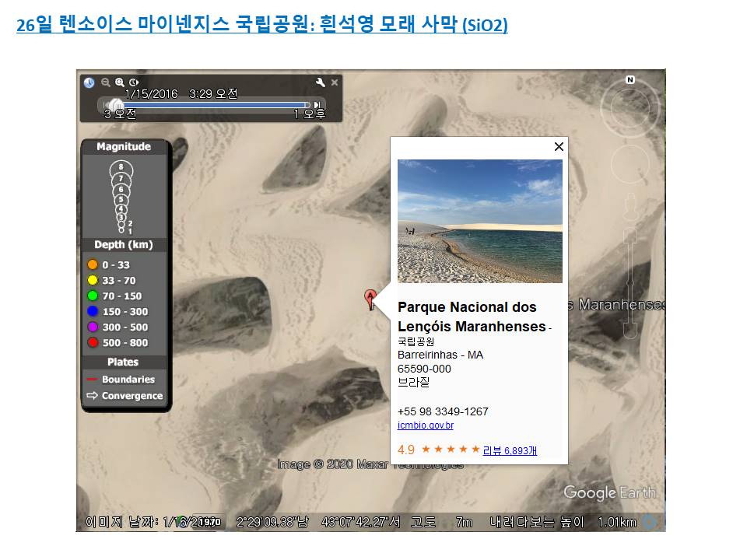Image resolution: width=747 pixels, height=560 pixels.
Task: Open the 6,893 reviews link
Action: tap(510, 450)
